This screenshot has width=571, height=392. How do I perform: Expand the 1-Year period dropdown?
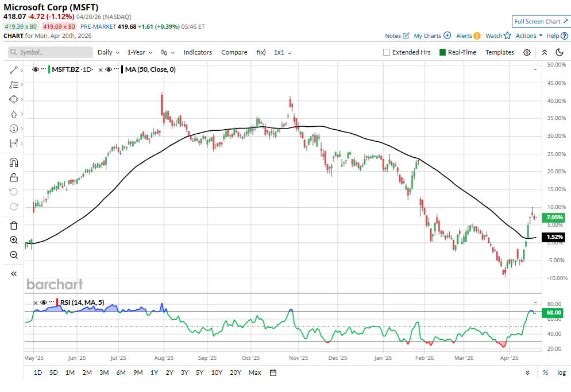coord(140,52)
